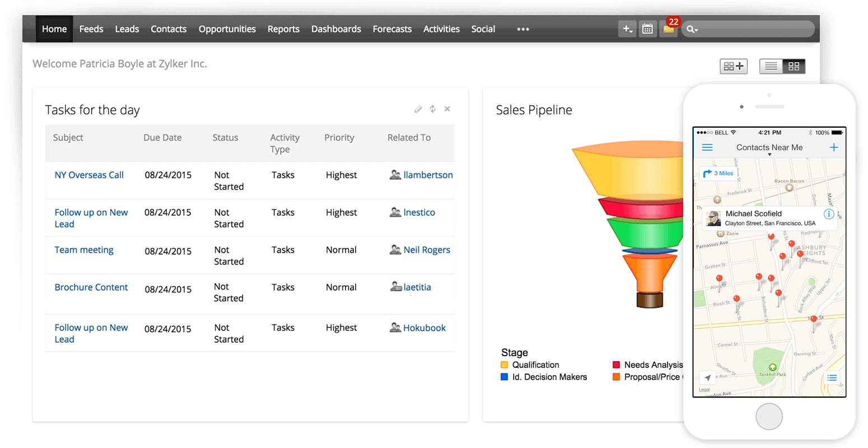
Task: Add a new contact with the phone's plus icon
Action: coord(833,147)
